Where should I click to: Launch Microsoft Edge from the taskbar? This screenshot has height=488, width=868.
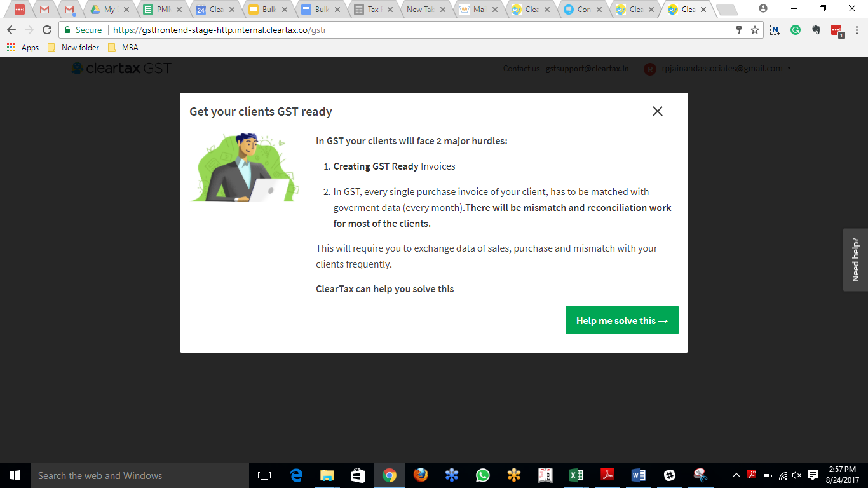tap(296, 475)
